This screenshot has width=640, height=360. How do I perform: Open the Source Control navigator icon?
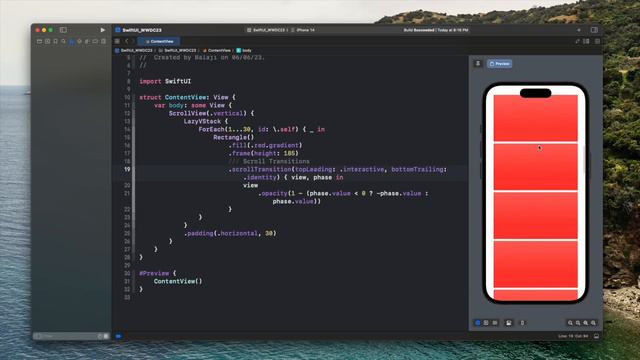pyautogui.click(x=47, y=41)
